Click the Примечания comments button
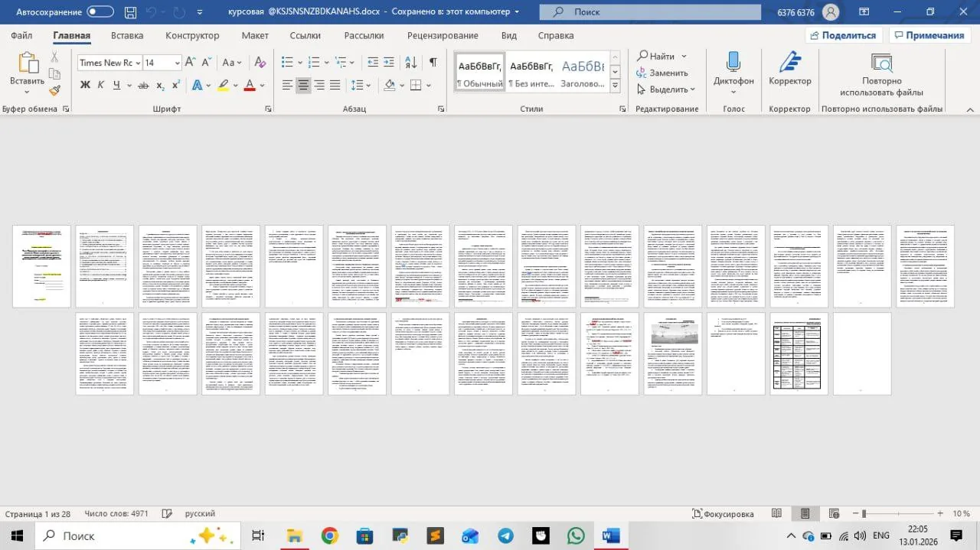The height and width of the screenshot is (550, 980). pyautogui.click(x=929, y=35)
